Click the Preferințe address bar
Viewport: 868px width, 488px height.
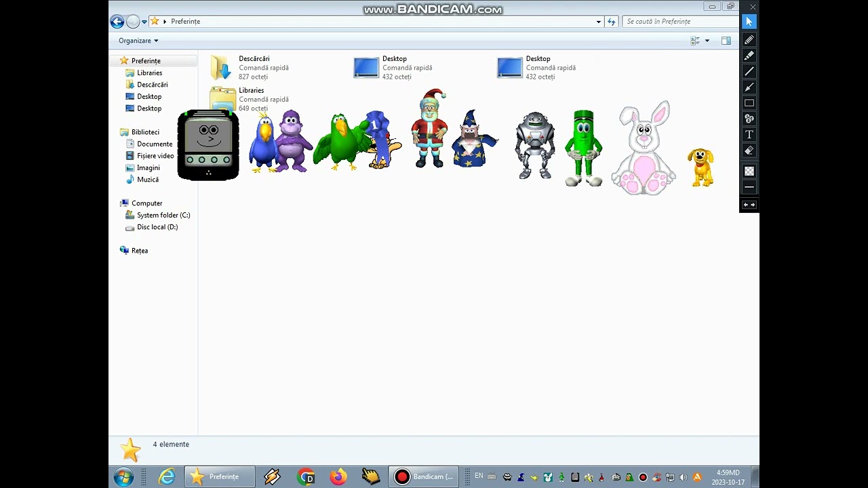pyautogui.click(x=375, y=22)
